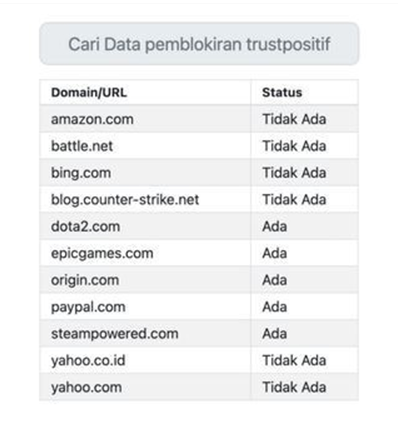The height and width of the screenshot is (433, 398).
Task: Click the Tidak Ada status for amazon.com
Action: (x=294, y=119)
